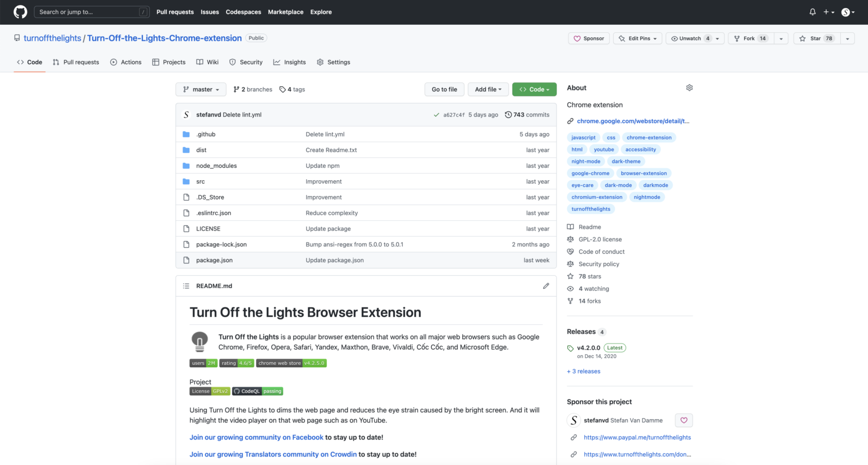Click the javascript topic tag badge
This screenshot has width=868, height=465.
click(583, 137)
